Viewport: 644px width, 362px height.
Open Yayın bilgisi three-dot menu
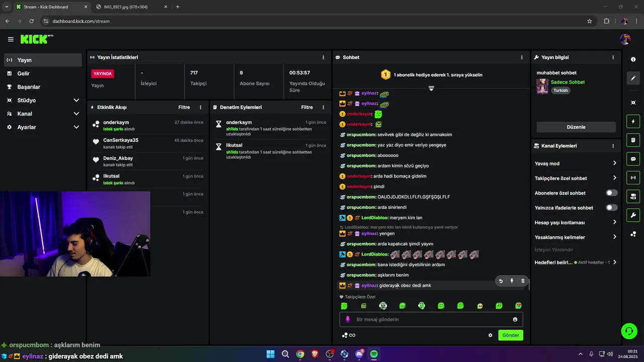(x=613, y=57)
